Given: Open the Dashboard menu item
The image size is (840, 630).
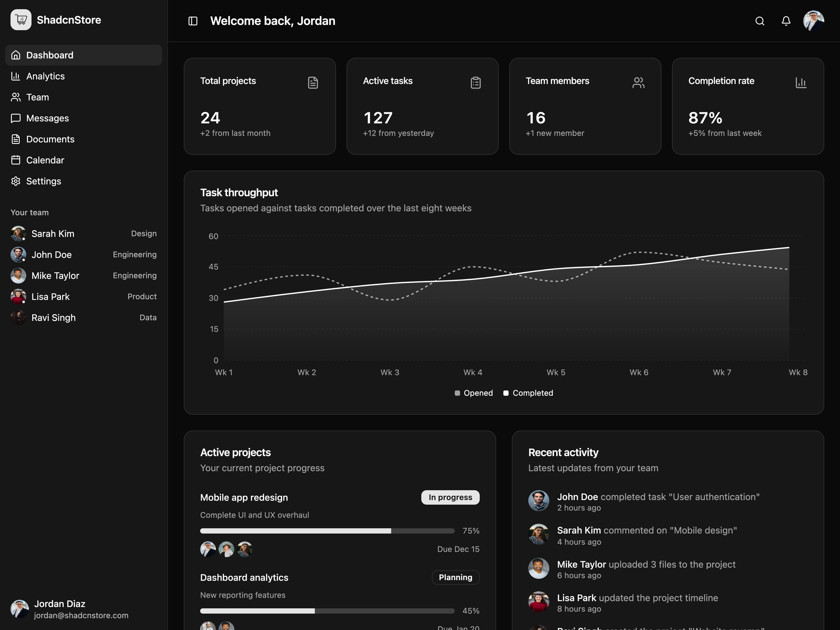Looking at the screenshot, I should (x=84, y=55).
